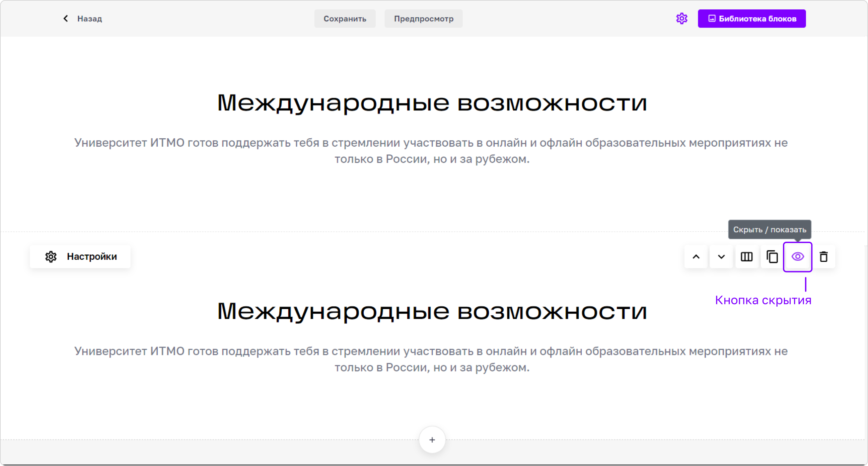Select the first Международные возможности heading
868x466 pixels.
pos(432,103)
